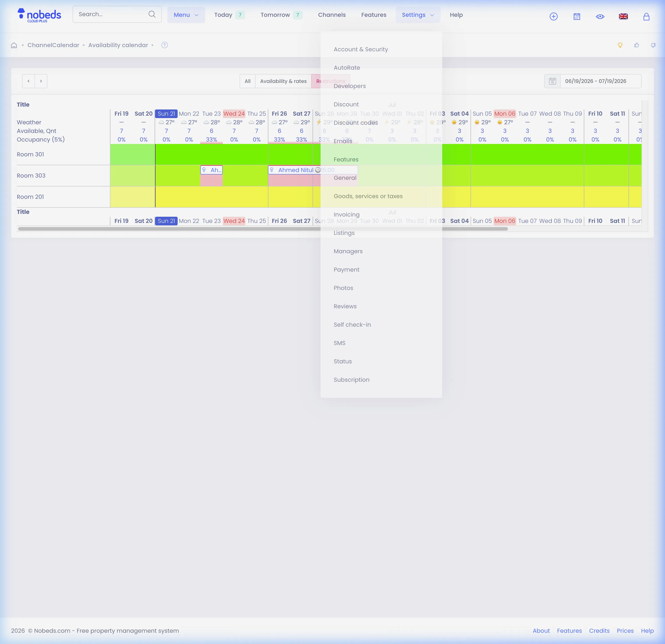Viewport: 665px width, 644px height.
Task: Open AutoRate settings
Action: [x=347, y=67]
